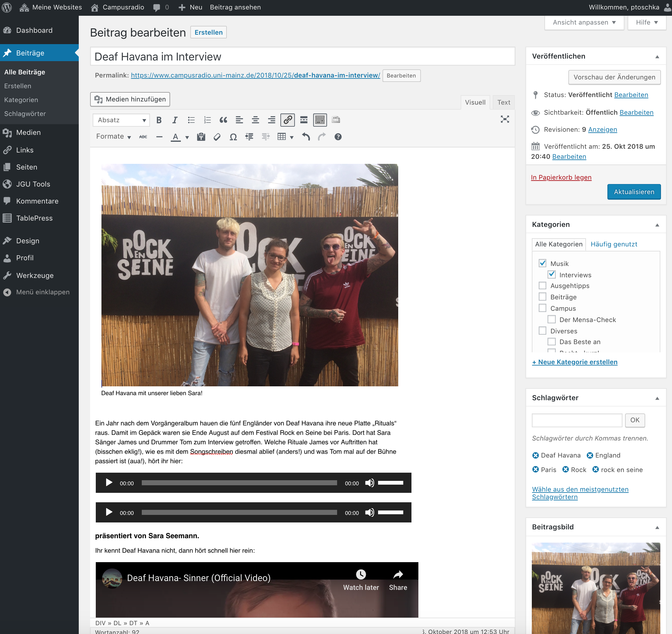Undo the last editor change
Screen dimensions: 672x634
click(x=306, y=137)
